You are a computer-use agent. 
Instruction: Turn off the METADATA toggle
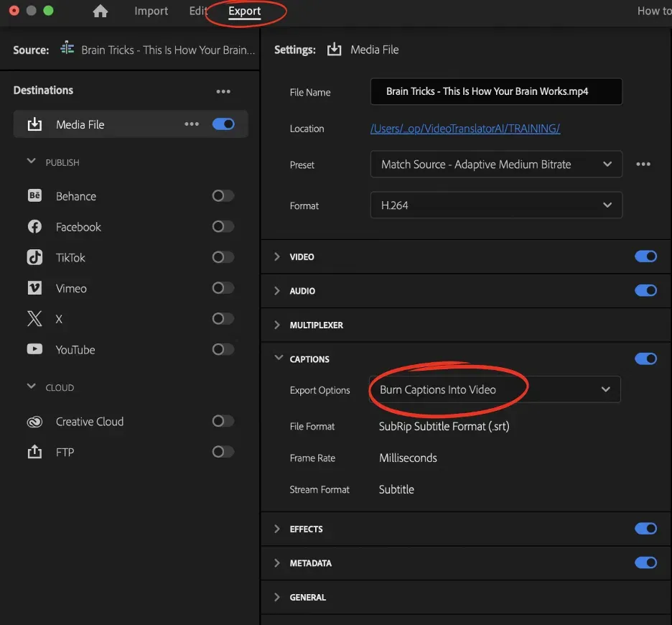coord(645,562)
